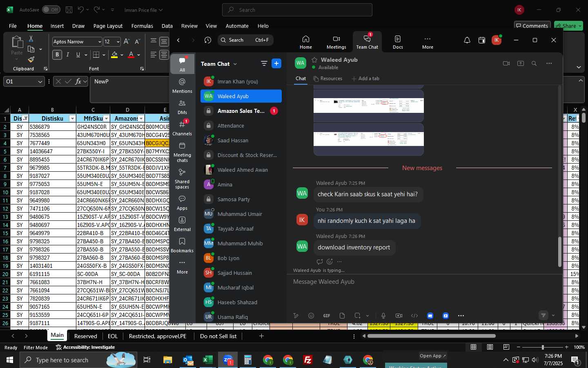Expand the Team Chat dropdown

point(235,64)
